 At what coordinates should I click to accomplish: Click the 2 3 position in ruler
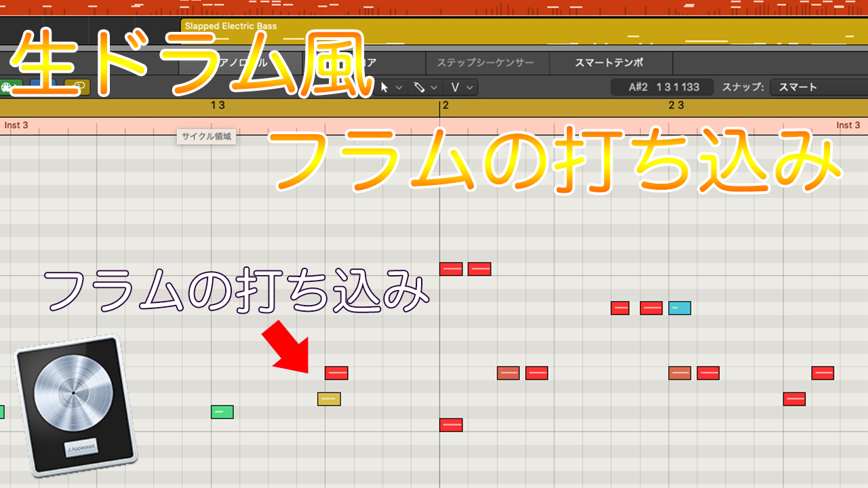pyautogui.click(x=676, y=105)
